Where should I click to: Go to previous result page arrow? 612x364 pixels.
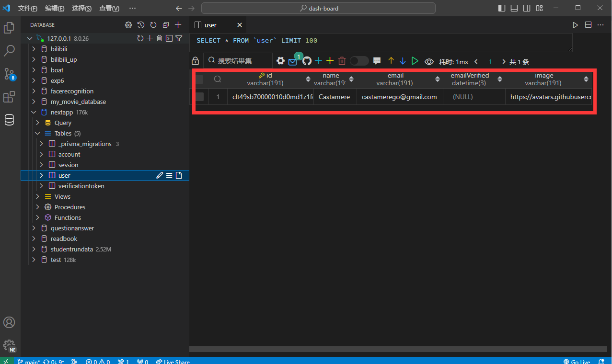(x=476, y=61)
